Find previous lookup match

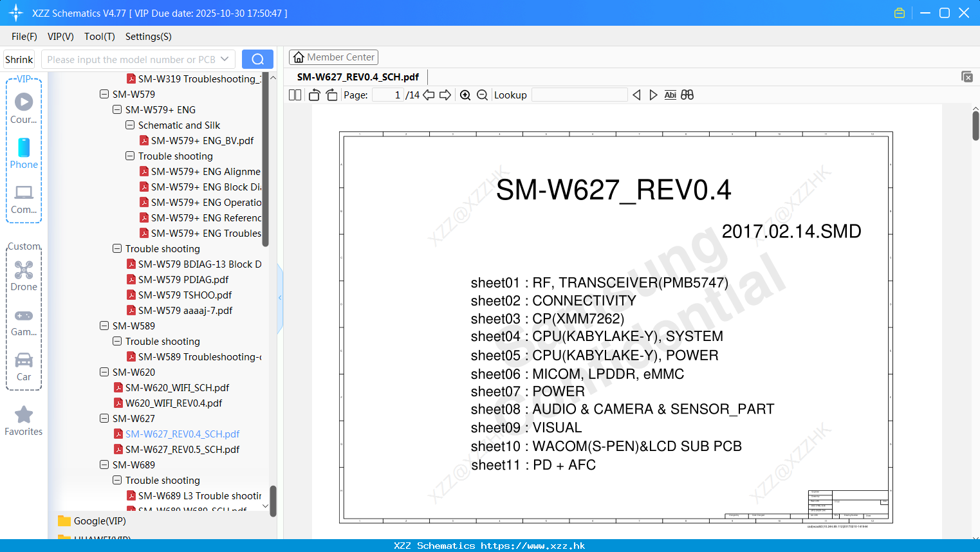[636, 95]
